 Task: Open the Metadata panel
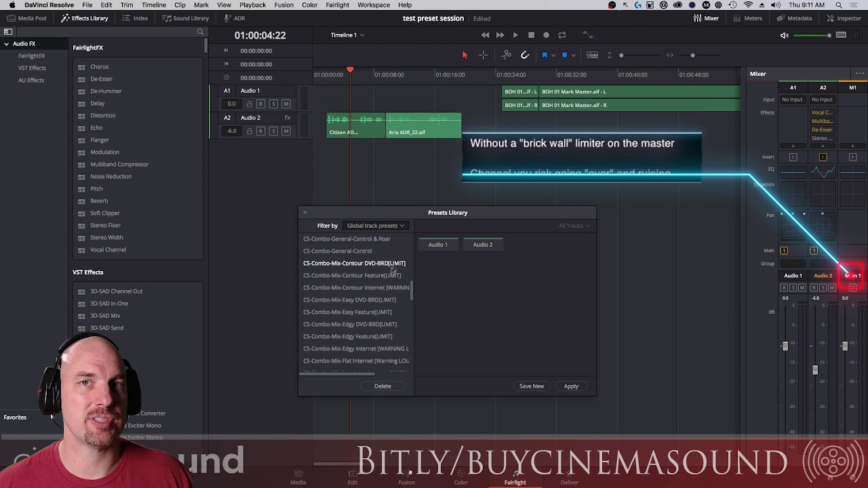tap(794, 18)
